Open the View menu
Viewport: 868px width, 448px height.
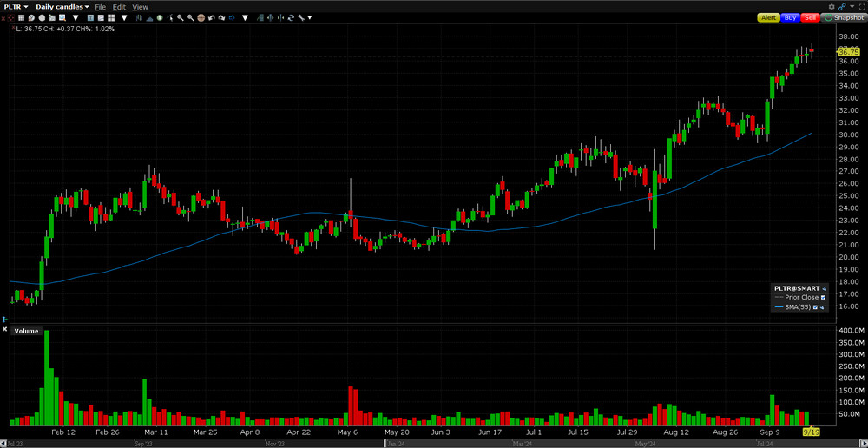coord(140,7)
